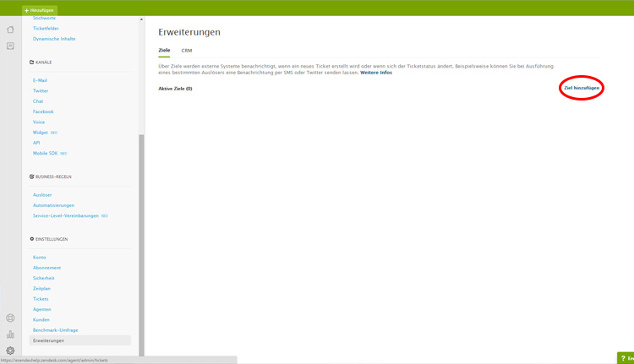Viewport: 634px width, 364px height.
Task: Select Erweiterungen in the settings list
Action: tap(48, 340)
